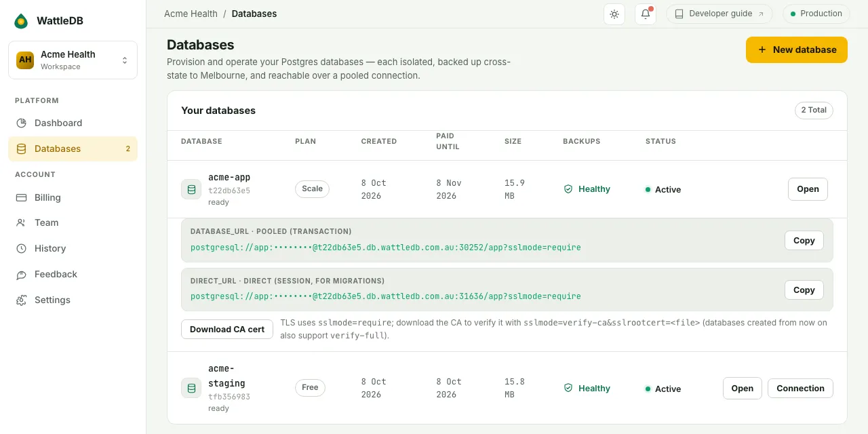Image resolution: width=868 pixels, height=434 pixels.
Task: Create a New database
Action: [797, 50]
